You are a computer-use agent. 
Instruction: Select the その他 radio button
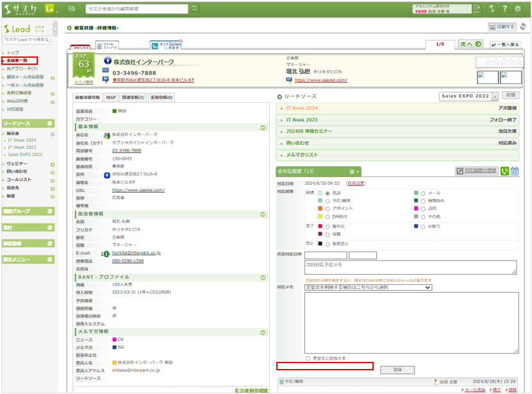pos(423,217)
